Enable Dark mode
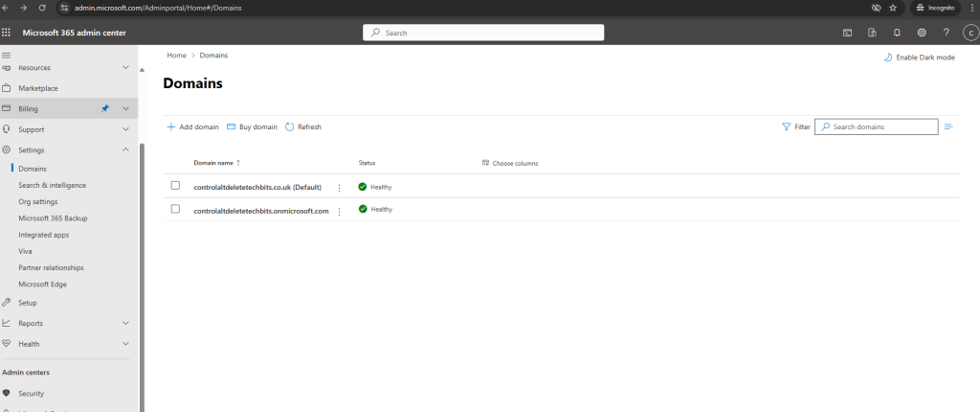This screenshot has width=980, height=412. pyautogui.click(x=919, y=57)
